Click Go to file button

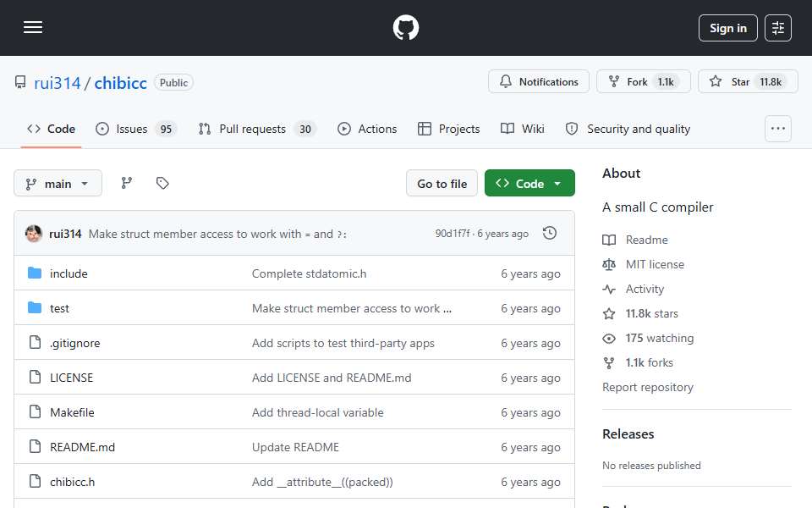(x=442, y=183)
